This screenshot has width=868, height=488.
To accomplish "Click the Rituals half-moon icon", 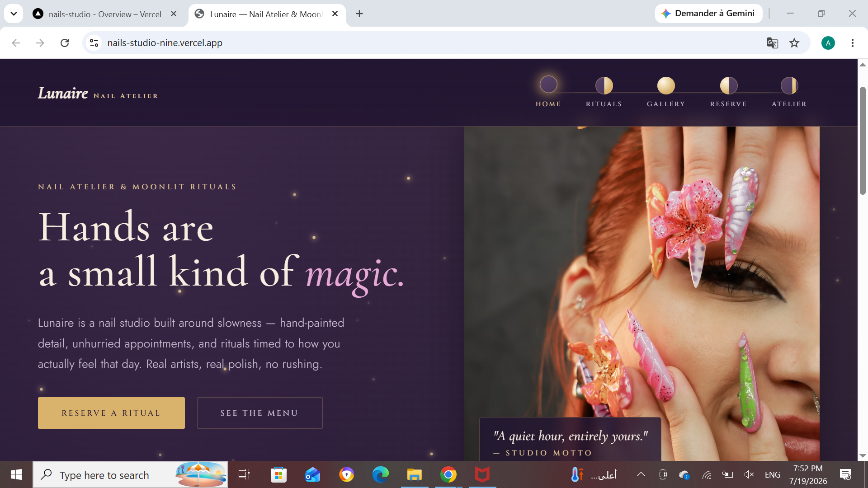I will pos(604,85).
